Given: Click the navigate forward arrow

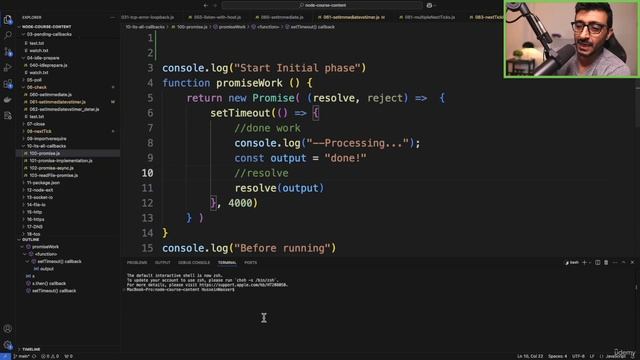Looking at the screenshot, I should 215,5.
